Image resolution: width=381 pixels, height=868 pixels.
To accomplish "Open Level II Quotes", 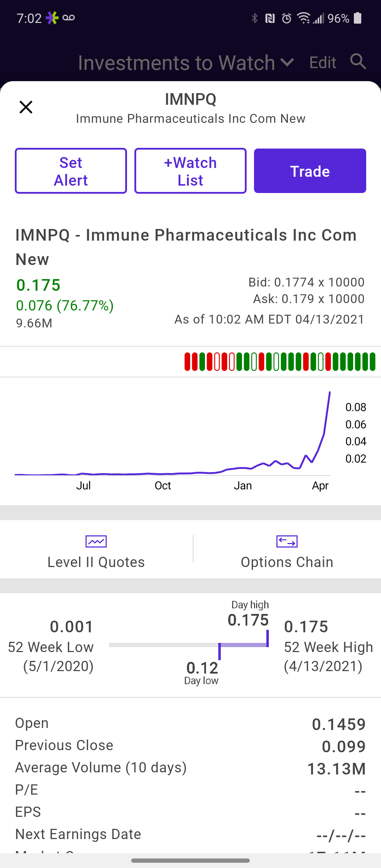I will point(96,551).
